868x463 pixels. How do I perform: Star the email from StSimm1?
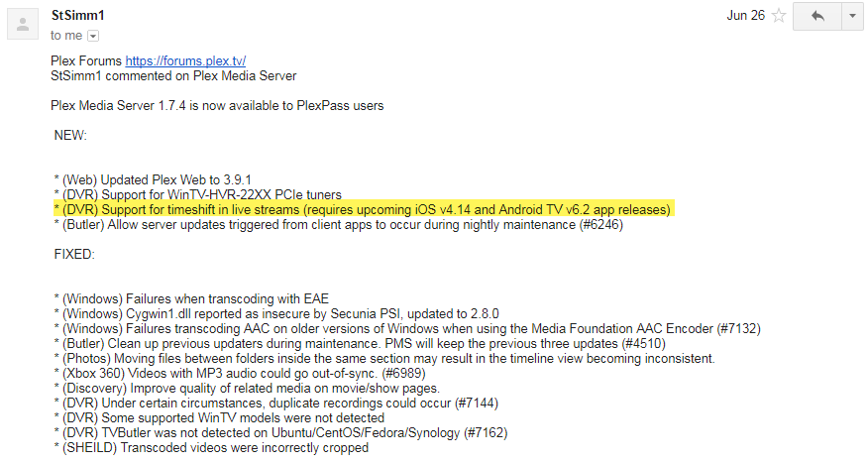pos(779,16)
